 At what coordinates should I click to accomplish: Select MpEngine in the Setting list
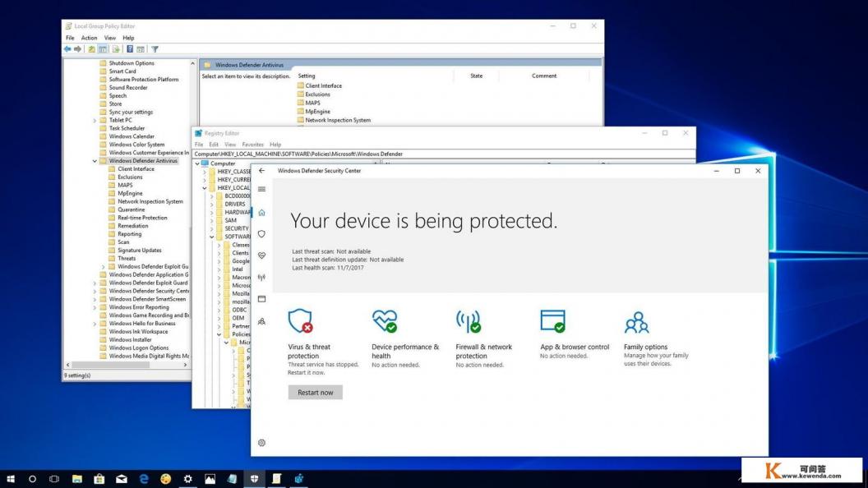pyautogui.click(x=318, y=111)
